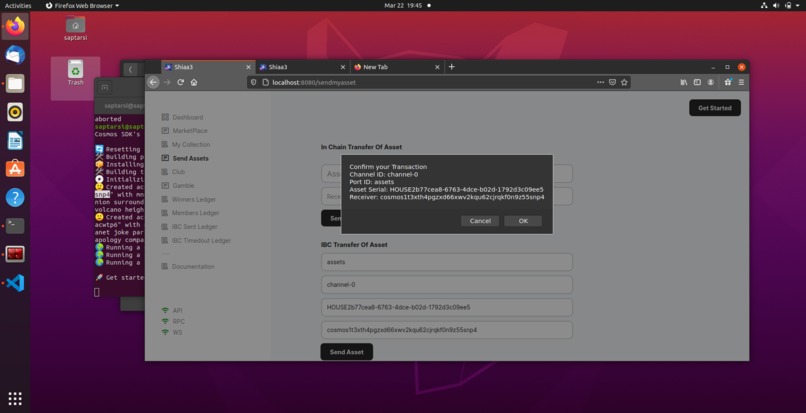Open Winners Ledger in the sidebar

pyautogui.click(x=194, y=199)
